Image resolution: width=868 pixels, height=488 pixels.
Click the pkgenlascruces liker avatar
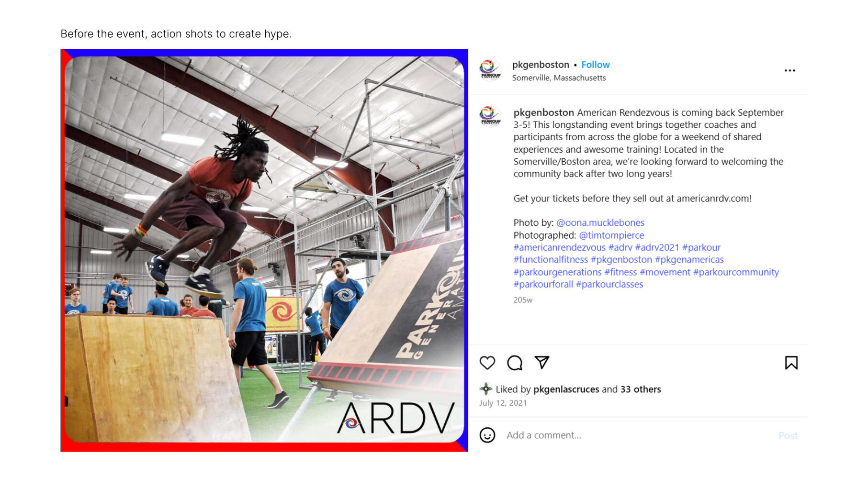[485, 389]
